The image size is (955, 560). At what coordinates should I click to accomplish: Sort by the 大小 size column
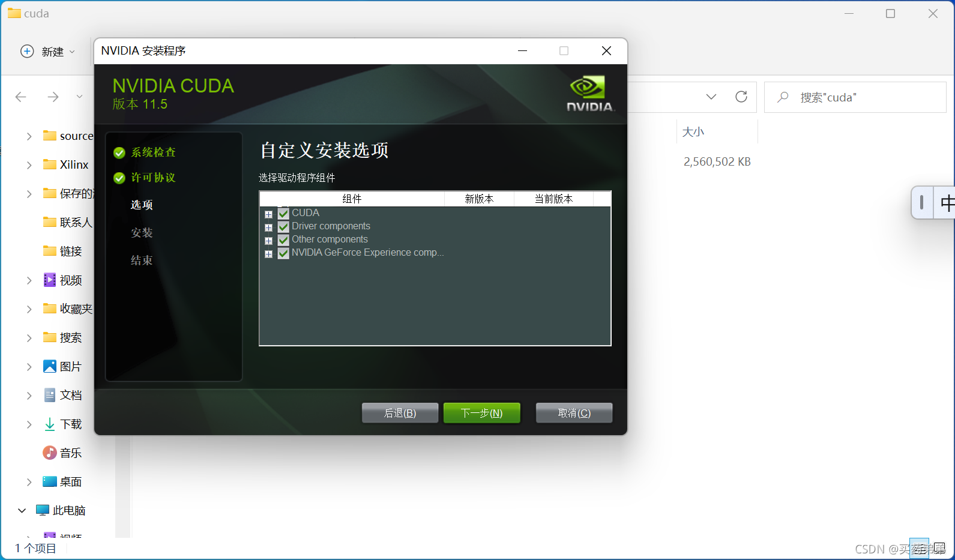tap(693, 131)
